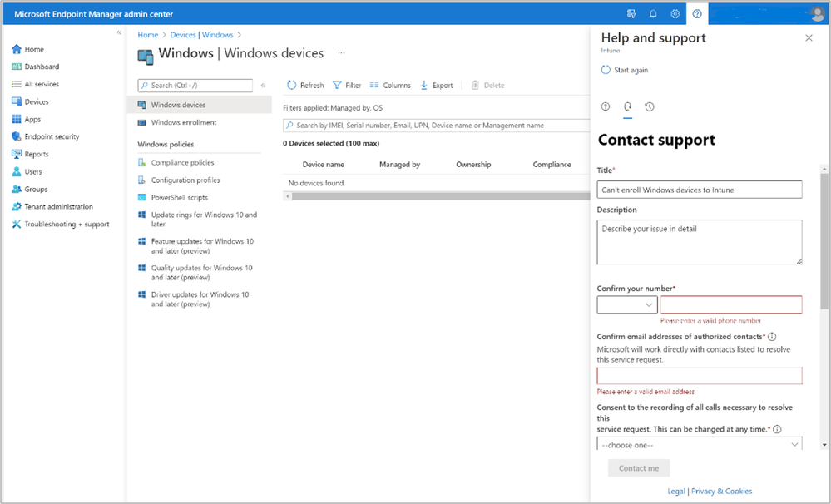Open the more options ellipsis beside title
Viewport: 831px width, 504px height.
click(x=341, y=53)
